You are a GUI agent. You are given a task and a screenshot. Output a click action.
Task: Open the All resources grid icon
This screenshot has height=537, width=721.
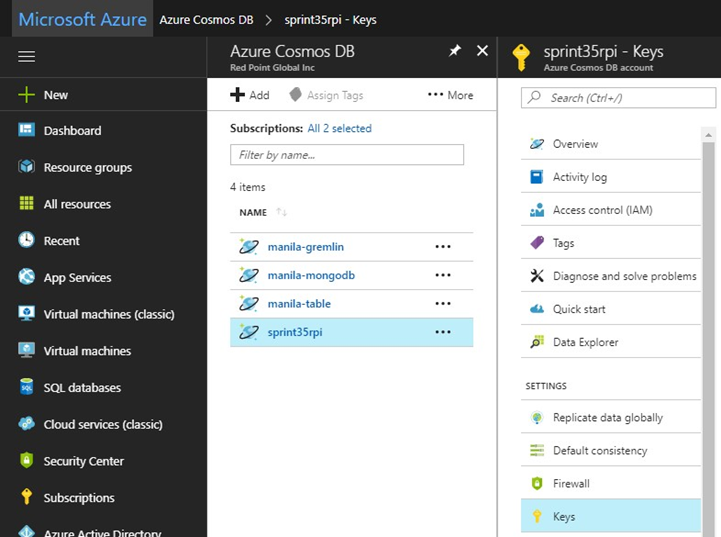point(27,204)
